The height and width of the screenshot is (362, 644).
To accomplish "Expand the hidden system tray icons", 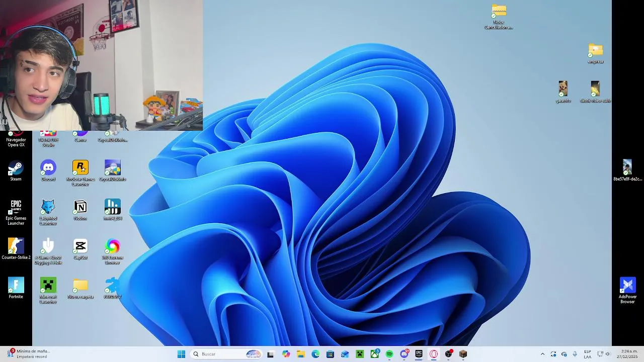I will 542,354.
